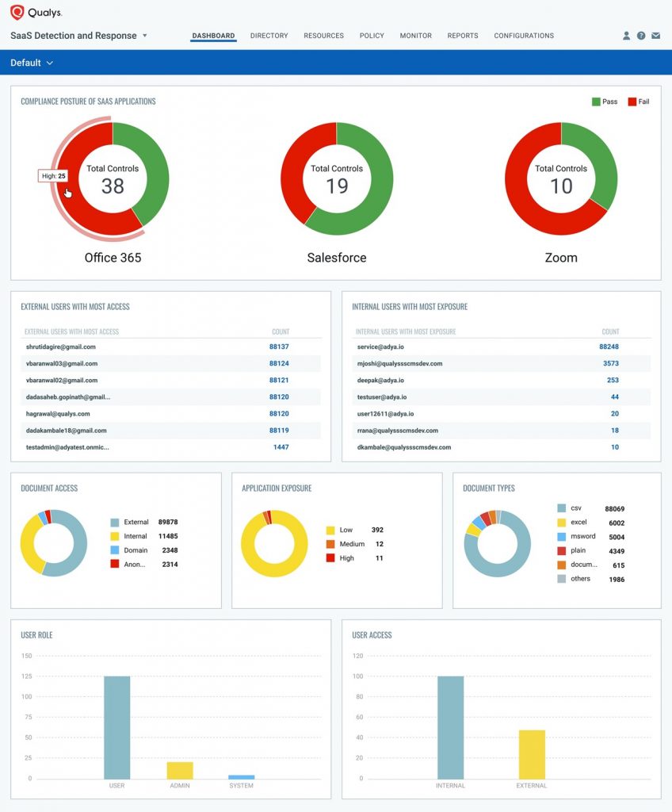
Task: Click the yellow Low swatch in Application Exposure
Action: [x=330, y=530]
